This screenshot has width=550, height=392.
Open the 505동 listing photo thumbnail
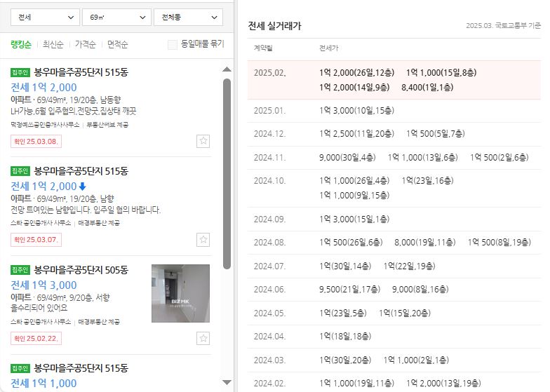tap(181, 293)
